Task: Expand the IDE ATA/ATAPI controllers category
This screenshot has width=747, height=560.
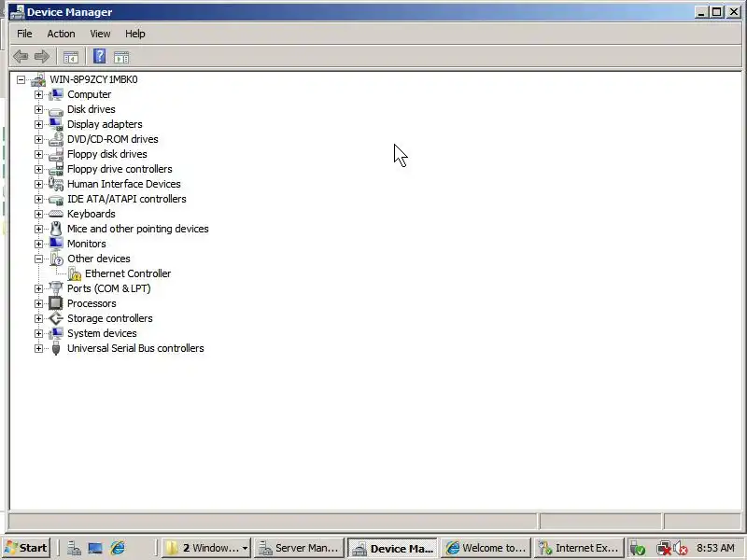Action: tap(38, 199)
